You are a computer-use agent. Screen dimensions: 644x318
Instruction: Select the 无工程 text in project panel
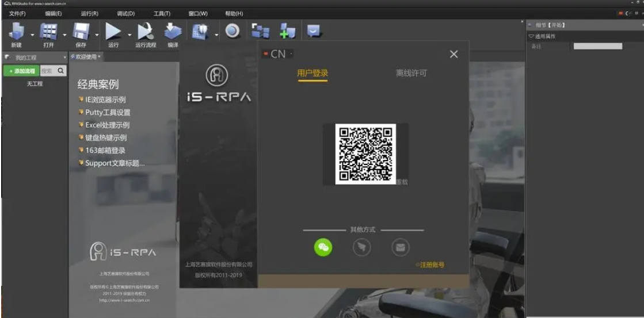click(35, 84)
